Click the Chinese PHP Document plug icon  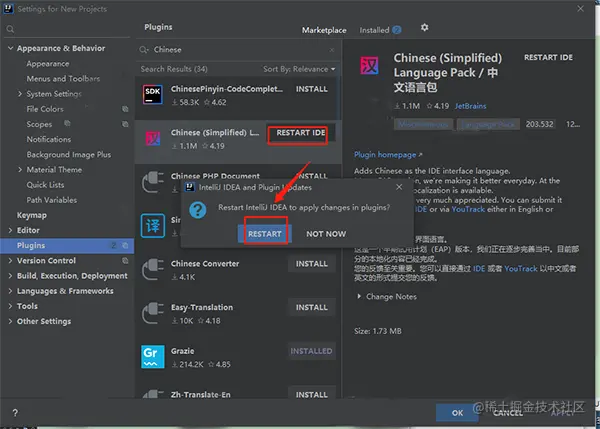153,182
